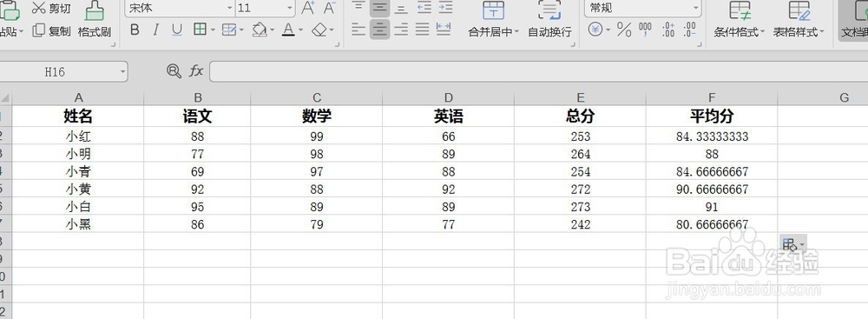Apply the percent style
Screen dimensions: 868x319
(x=624, y=30)
